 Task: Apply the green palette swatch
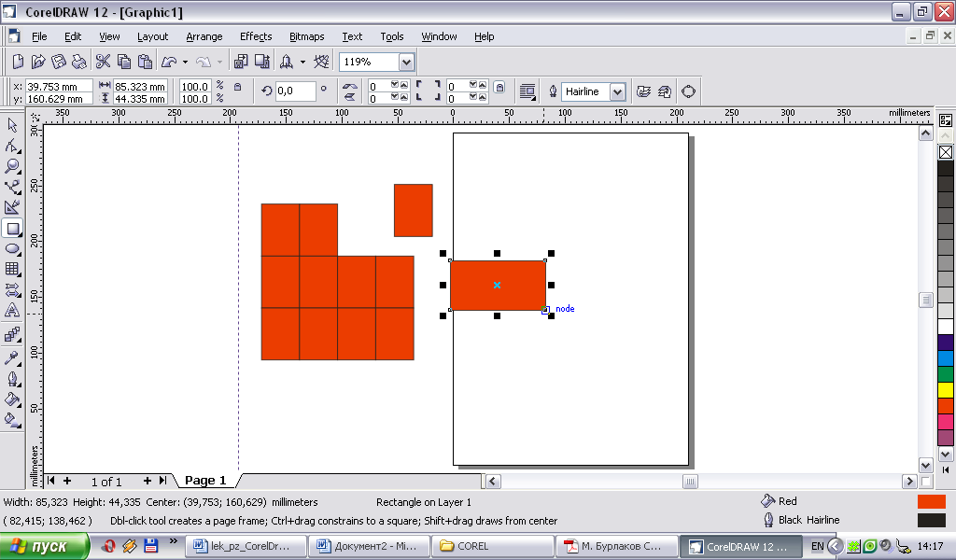946,374
